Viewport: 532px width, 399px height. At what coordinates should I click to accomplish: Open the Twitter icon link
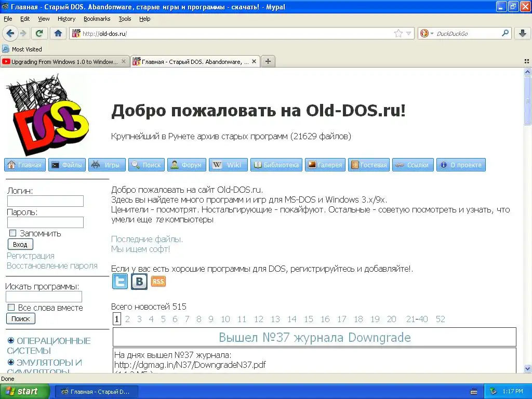point(120,281)
